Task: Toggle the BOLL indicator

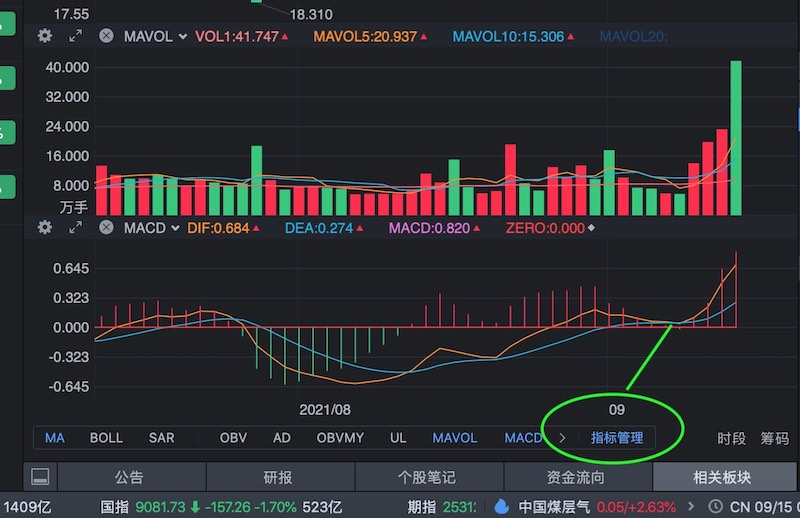Action: coord(107,438)
